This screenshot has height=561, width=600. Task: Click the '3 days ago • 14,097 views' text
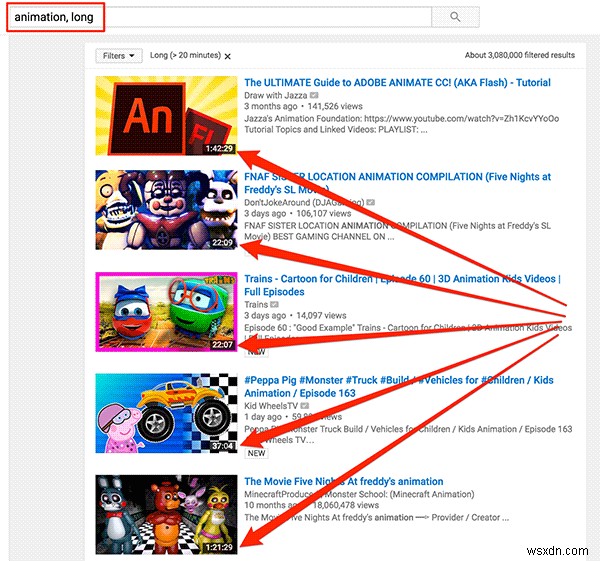pos(295,316)
